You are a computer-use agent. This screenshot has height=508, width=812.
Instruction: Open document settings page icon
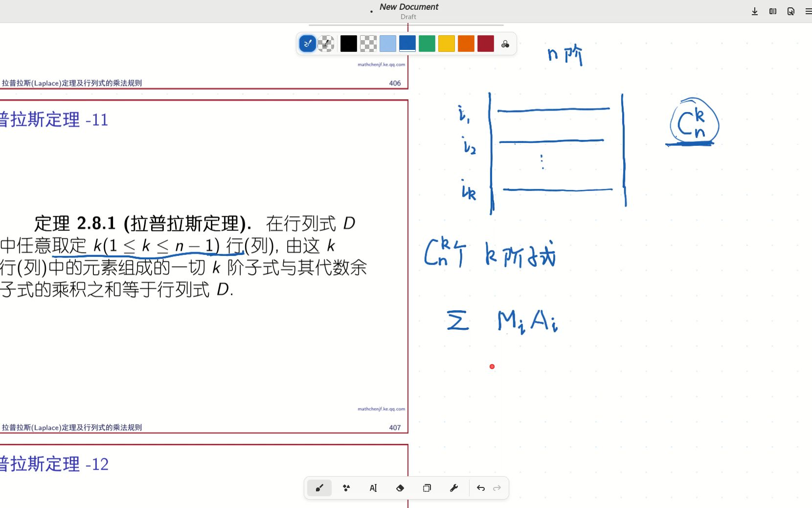pyautogui.click(x=791, y=11)
